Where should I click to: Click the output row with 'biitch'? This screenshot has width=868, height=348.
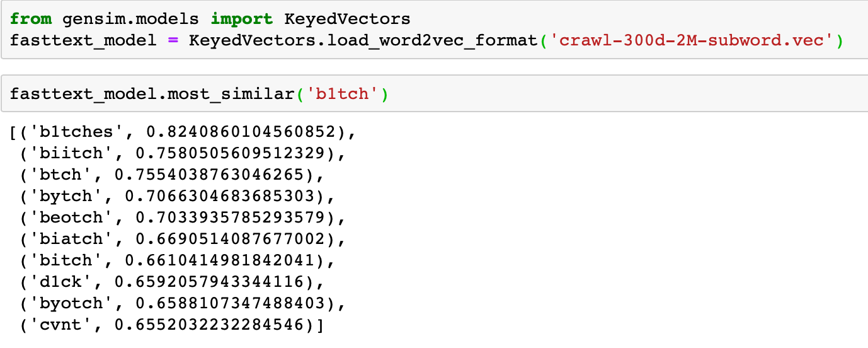184,153
